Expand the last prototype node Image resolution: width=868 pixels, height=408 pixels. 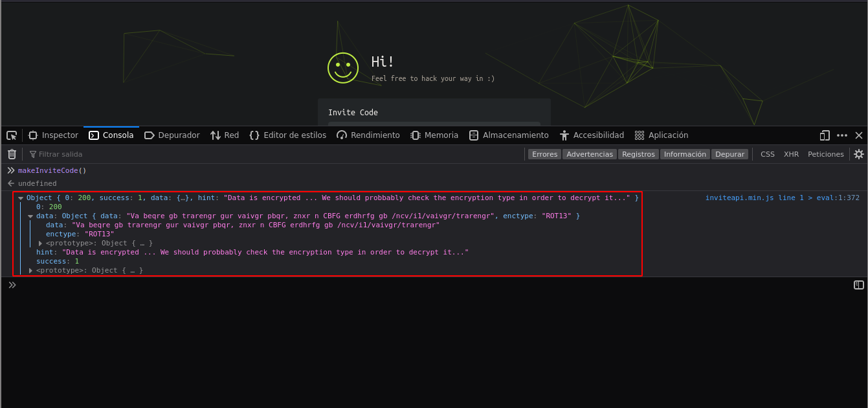click(30, 271)
